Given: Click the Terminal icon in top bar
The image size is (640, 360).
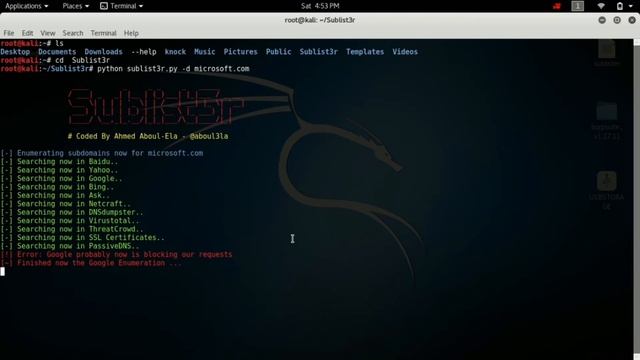Looking at the screenshot, I should click(104, 6).
